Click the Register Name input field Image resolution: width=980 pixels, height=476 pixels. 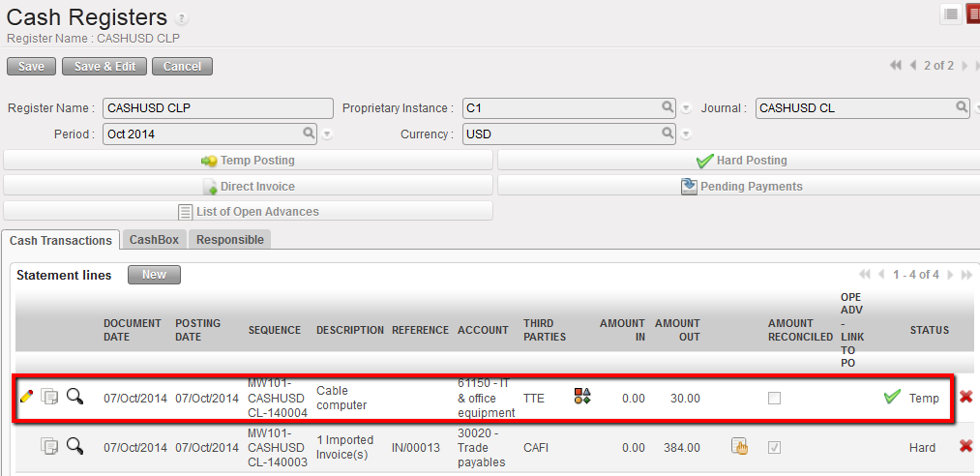[x=216, y=108]
